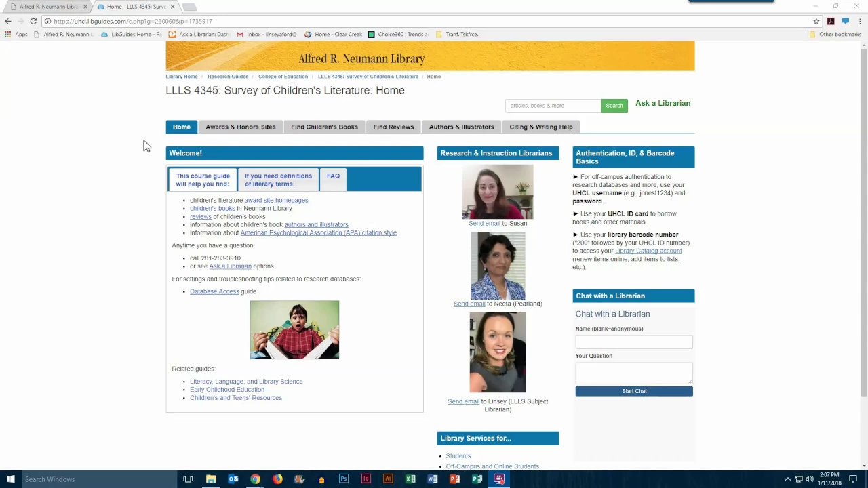The height and width of the screenshot is (488, 868).
Task: Open the Authors & Illustrators tab
Action: [461, 127]
